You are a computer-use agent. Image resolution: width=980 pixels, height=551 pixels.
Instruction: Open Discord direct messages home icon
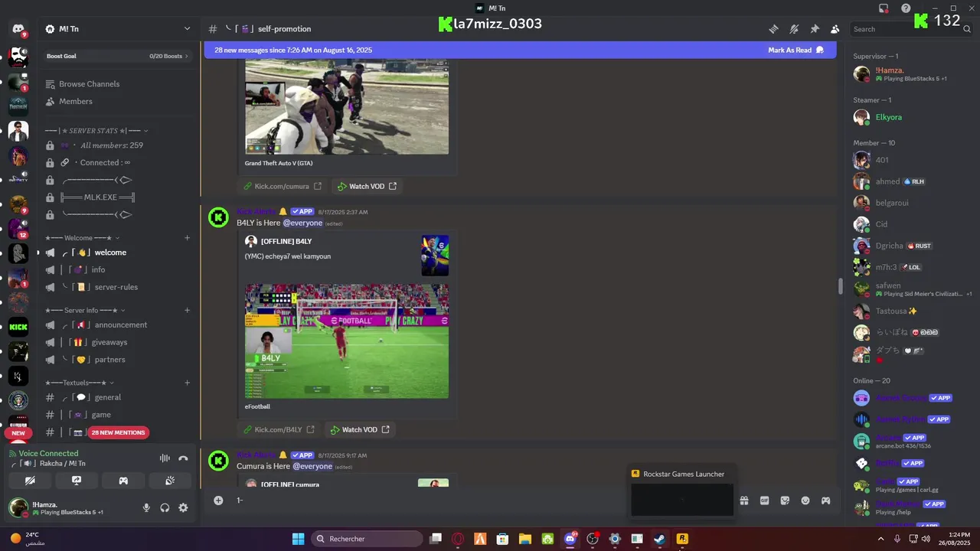[18, 29]
